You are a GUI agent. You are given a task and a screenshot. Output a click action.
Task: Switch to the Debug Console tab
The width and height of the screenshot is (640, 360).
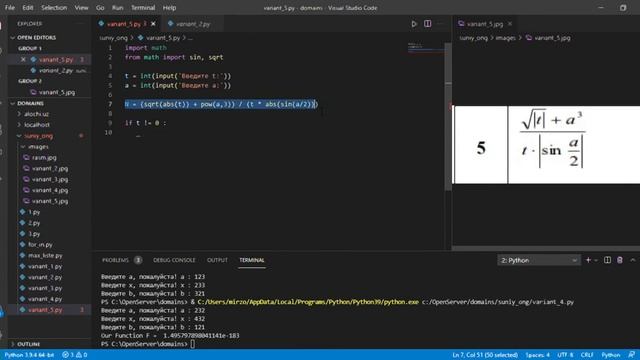tap(174, 260)
